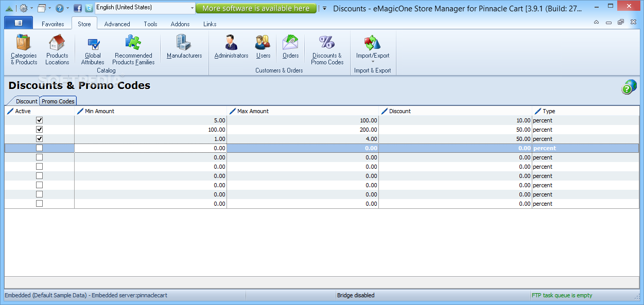Open the Administrators section
This screenshot has width=644, height=305.
[x=231, y=47]
